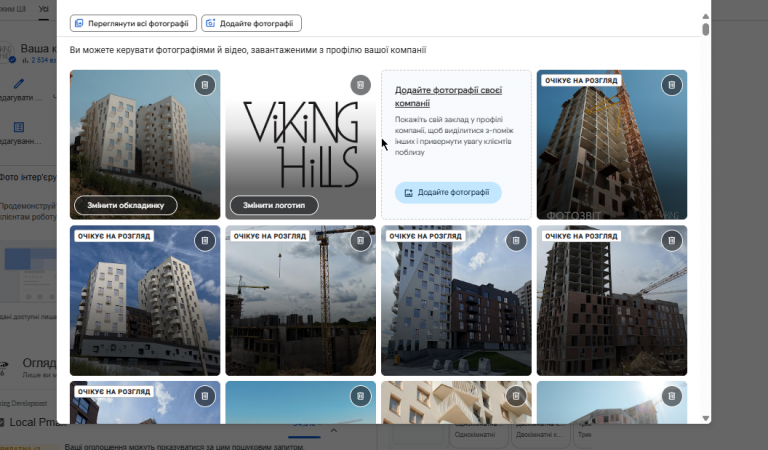Open unfinished brick building photo
768x450 pixels.
[612, 300]
